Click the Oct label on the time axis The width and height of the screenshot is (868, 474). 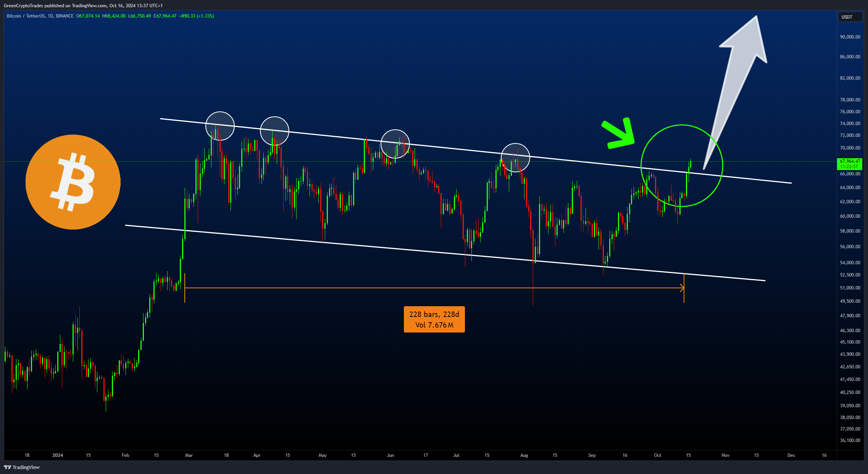tap(657, 455)
